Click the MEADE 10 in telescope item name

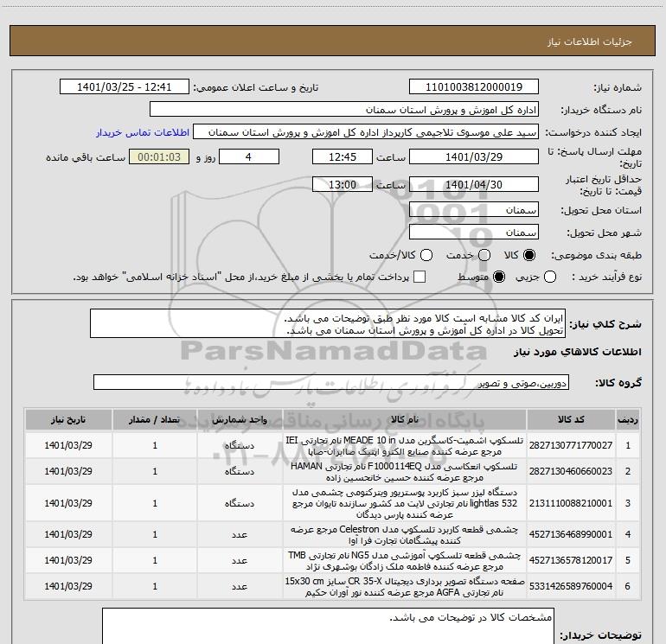click(x=405, y=446)
